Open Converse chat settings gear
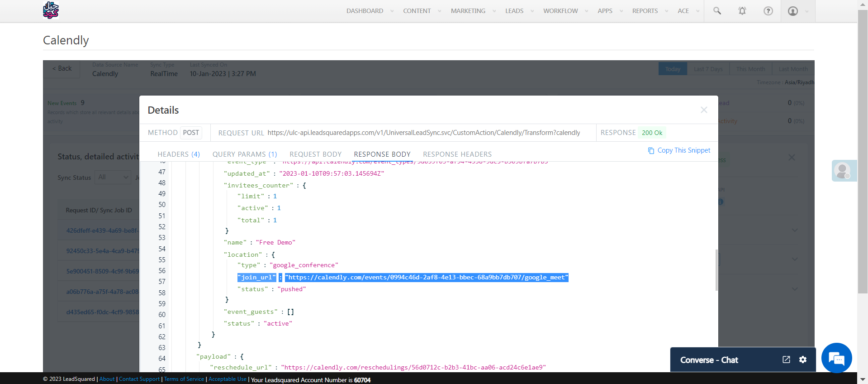Image resolution: width=868 pixels, height=384 pixels. coord(803,360)
